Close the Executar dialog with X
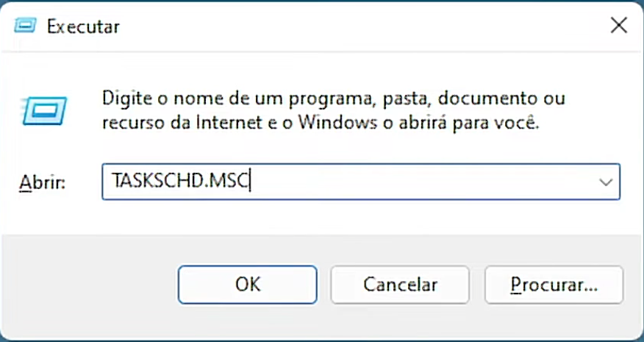The width and height of the screenshot is (644, 342). click(618, 26)
